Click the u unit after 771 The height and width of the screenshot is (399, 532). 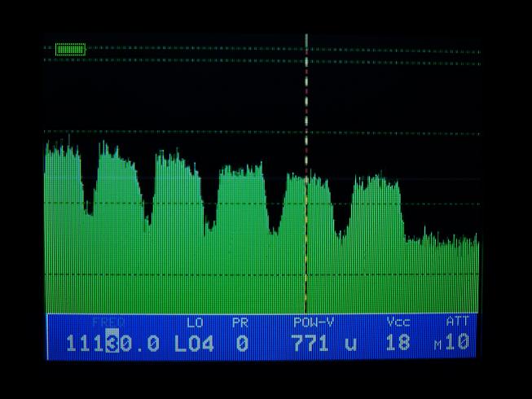(x=350, y=344)
